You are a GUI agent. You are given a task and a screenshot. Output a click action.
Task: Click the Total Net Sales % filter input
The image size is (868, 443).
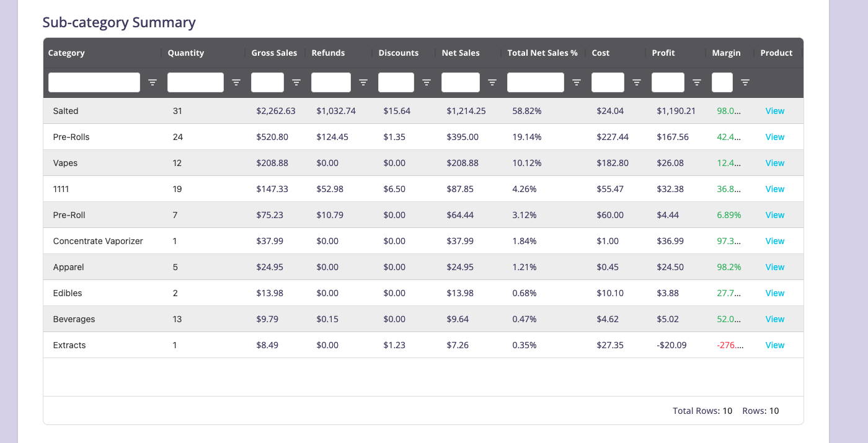535,82
